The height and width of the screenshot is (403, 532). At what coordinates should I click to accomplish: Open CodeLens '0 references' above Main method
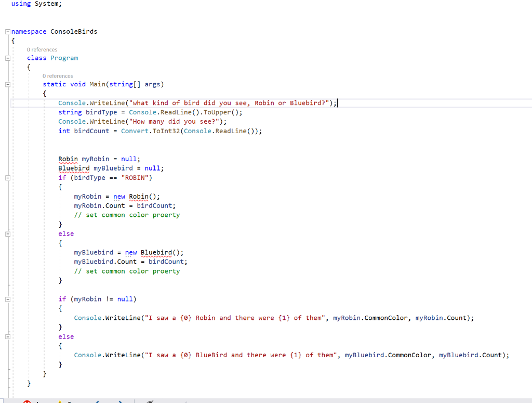58,76
